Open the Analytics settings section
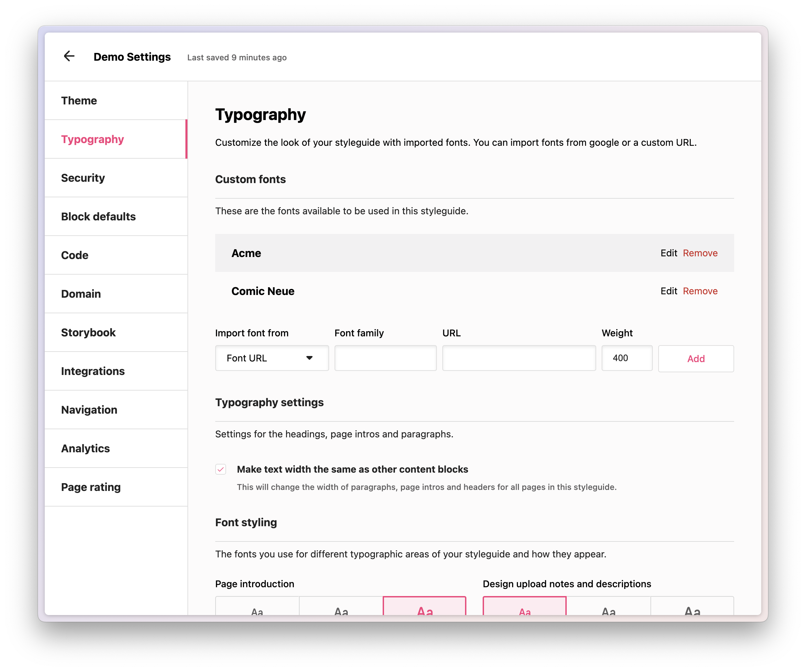This screenshot has width=806, height=672. pos(116,449)
